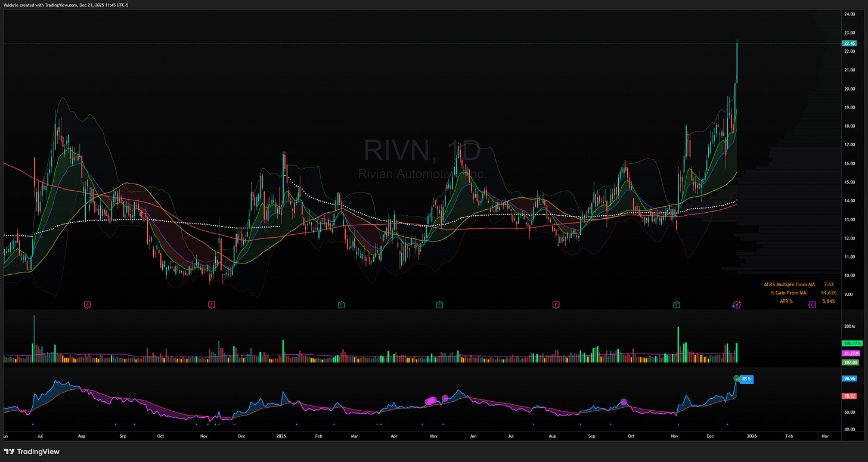Click the latest tall green price candle
This screenshot has width=868, height=462.
pyautogui.click(x=737, y=61)
